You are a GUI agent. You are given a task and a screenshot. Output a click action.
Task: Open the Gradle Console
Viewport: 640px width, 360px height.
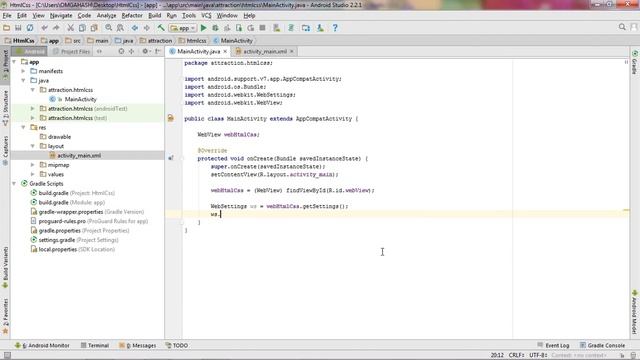[x=602, y=345]
